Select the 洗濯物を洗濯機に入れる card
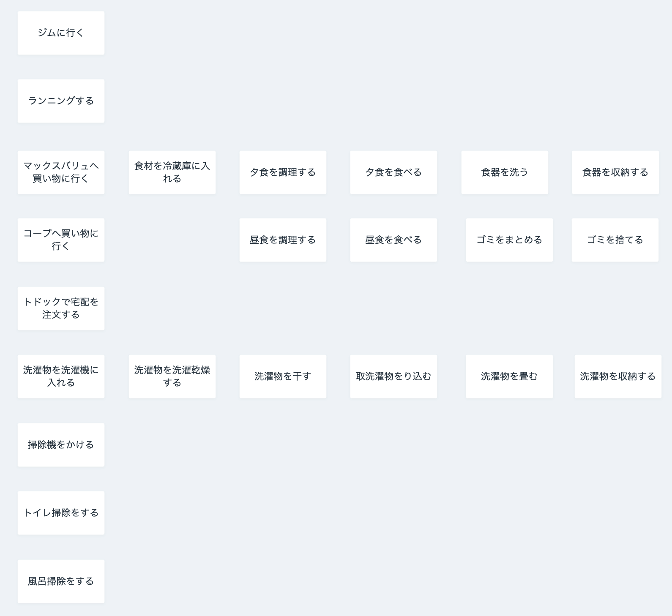 (61, 376)
